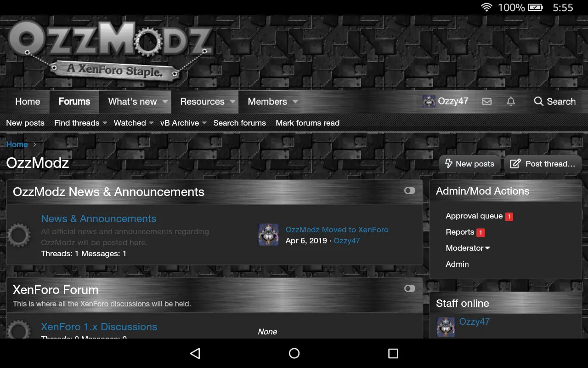This screenshot has height=368, width=588.
Task: Collapse the OzzModz News & Announcements category
Action: (410, 190)
